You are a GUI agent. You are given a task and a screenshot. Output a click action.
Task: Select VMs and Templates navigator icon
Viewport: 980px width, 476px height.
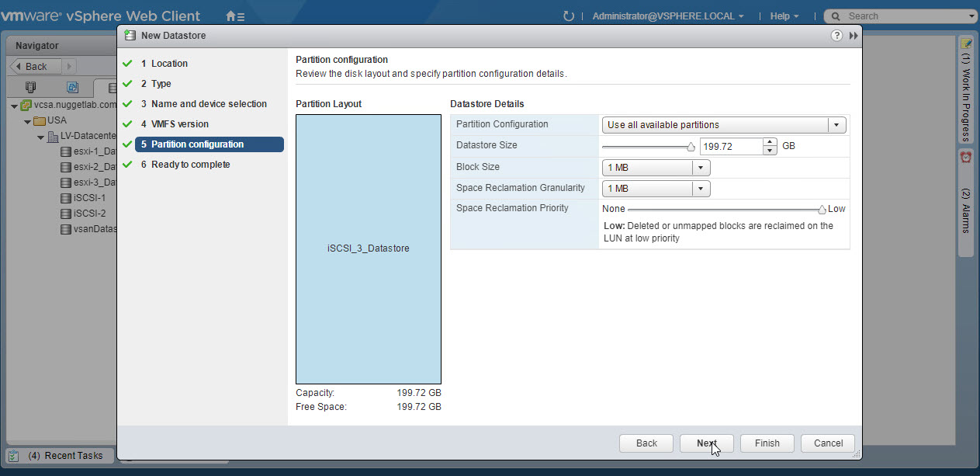(x=72, y=88)
